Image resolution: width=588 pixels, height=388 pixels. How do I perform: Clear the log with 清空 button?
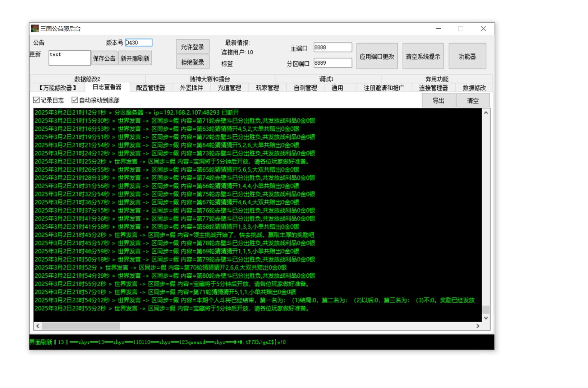point(473,101)
